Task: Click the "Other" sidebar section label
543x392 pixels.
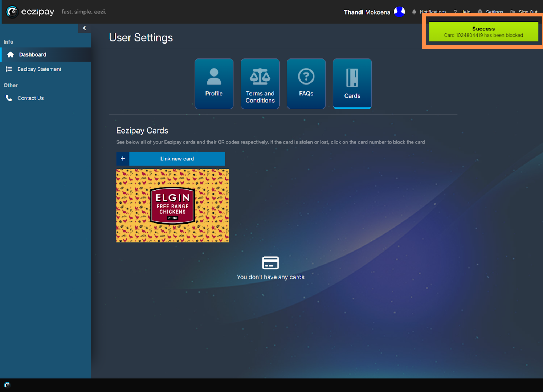Action: tap(11, 85)
